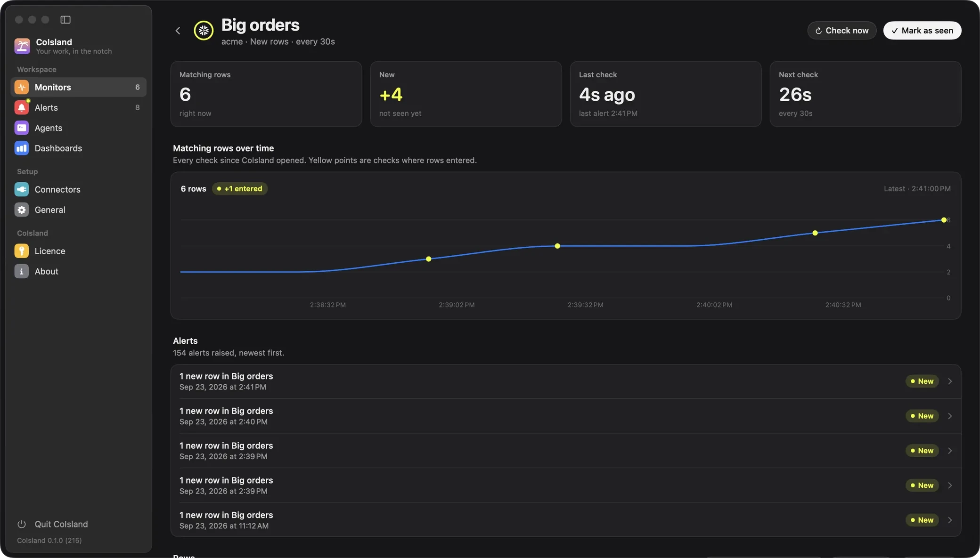Click the Alerts count badge 8
The width and height of the screenshot is (980, 558).
click(x=138, y=107)
